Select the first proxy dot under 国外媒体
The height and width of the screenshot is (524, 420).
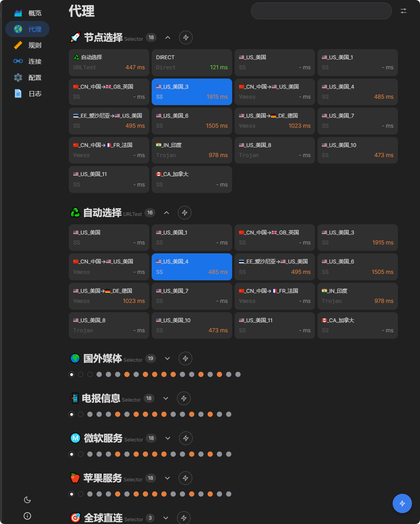(72, 375)
